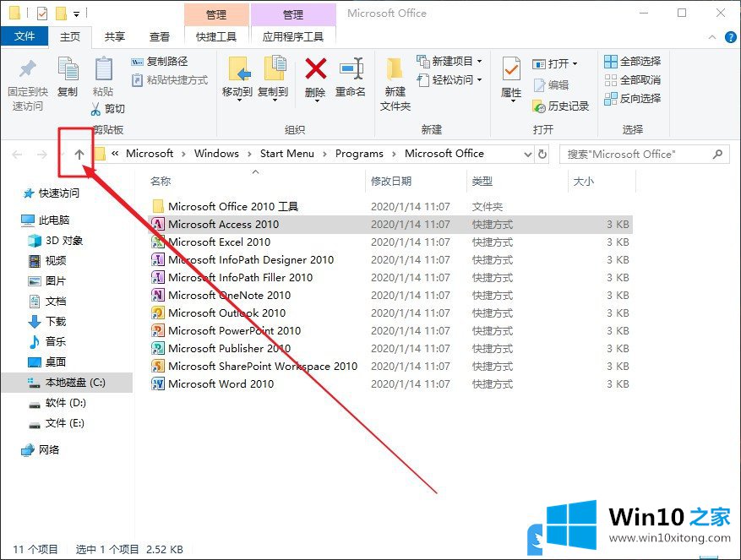Click Select none (全部取消)

click(x=632, y=80)
